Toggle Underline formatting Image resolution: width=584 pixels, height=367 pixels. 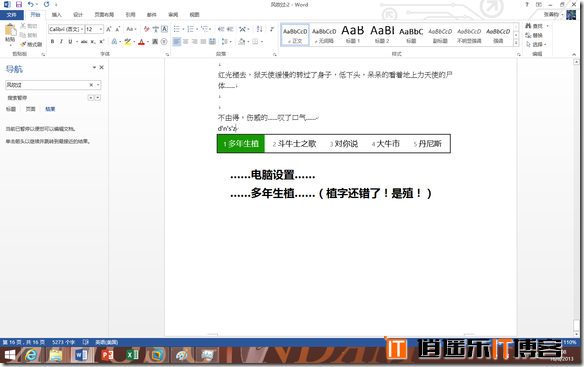point(70,42)
